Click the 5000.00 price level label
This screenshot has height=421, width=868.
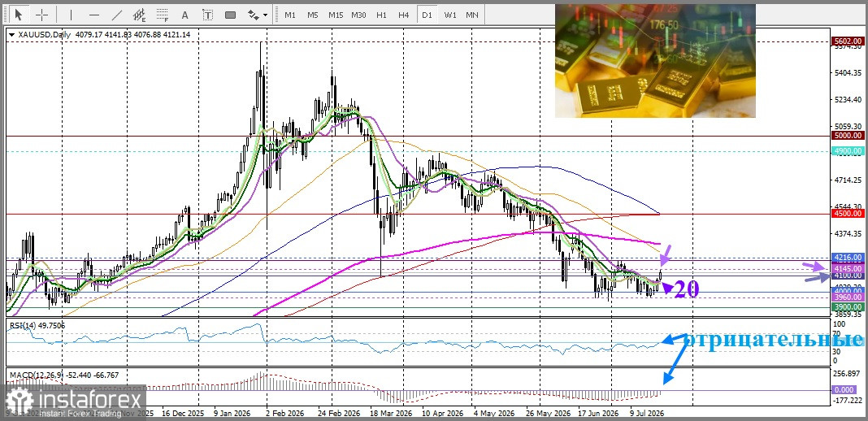[848, 136]
